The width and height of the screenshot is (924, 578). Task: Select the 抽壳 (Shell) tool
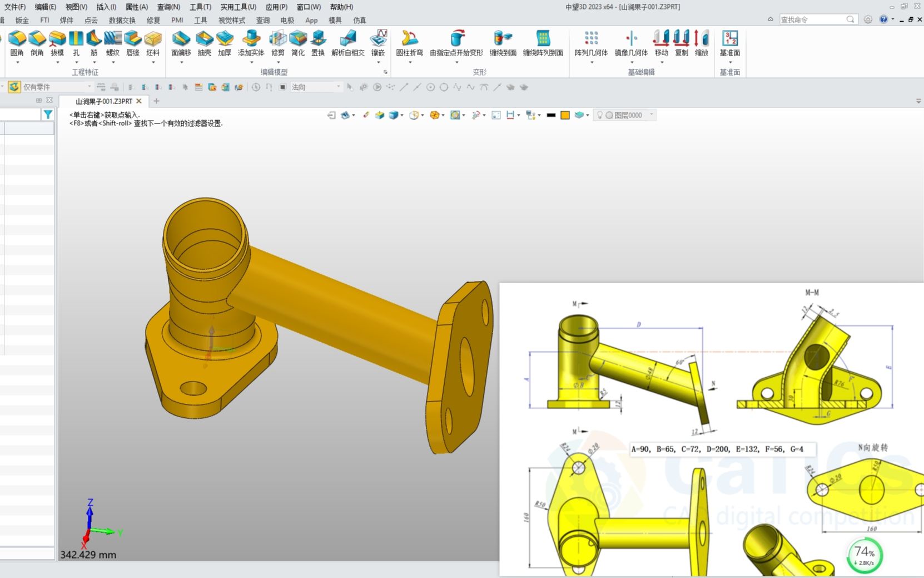[x=204, y=45]
